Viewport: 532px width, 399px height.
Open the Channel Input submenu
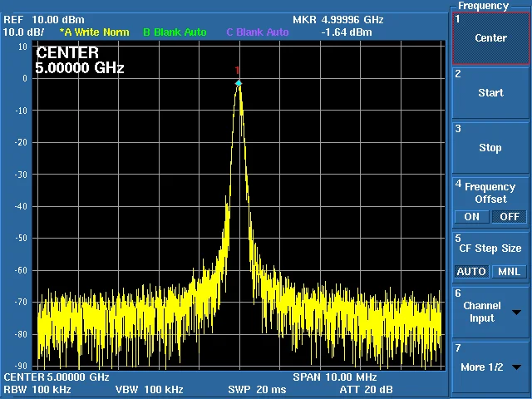point(490,313)
